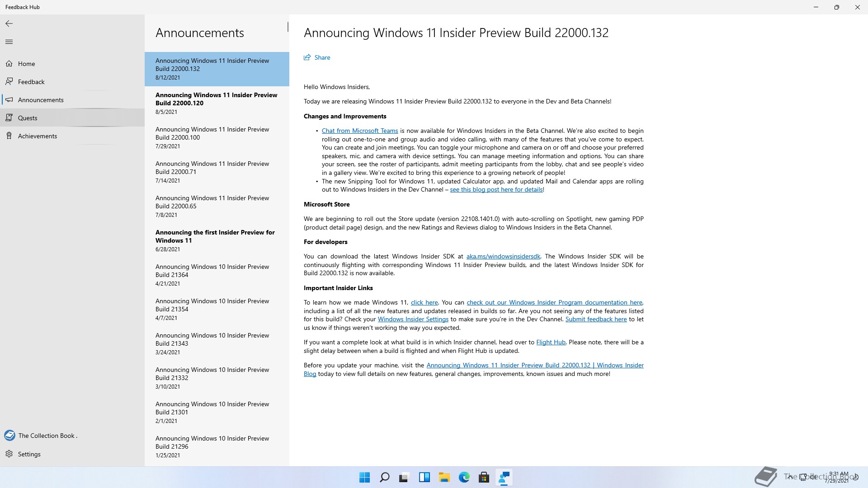
Task: Select announcement Build 22000.120
Action: [217, 103]
